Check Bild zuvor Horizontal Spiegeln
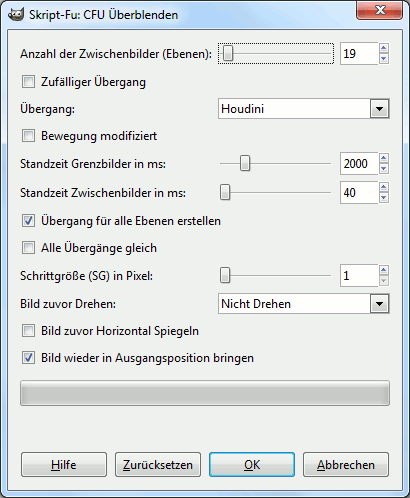Viewport: 410px width, 498px height. 28,331
